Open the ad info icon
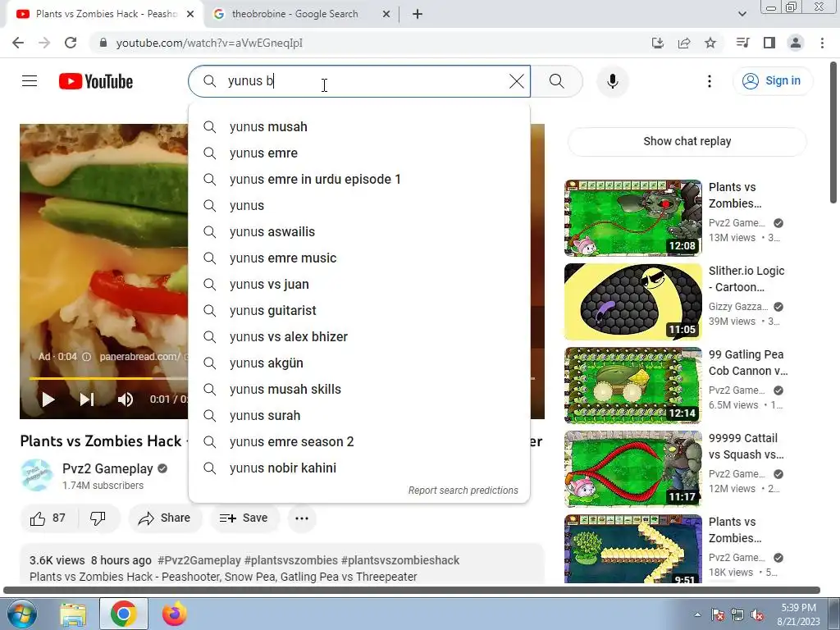The height and width of the screenshot is (630, 840). pyautogui.click(x=86, y=357)
